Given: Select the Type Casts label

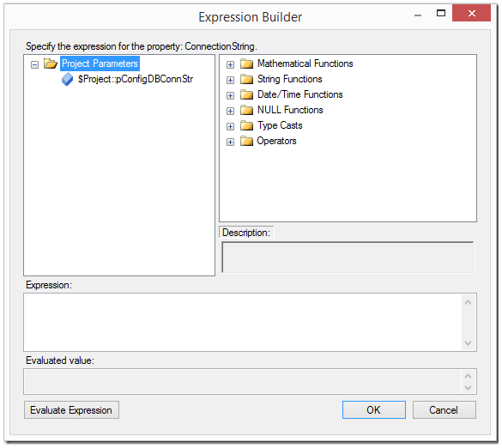Looking at the screenshot, I should point(280,125).
